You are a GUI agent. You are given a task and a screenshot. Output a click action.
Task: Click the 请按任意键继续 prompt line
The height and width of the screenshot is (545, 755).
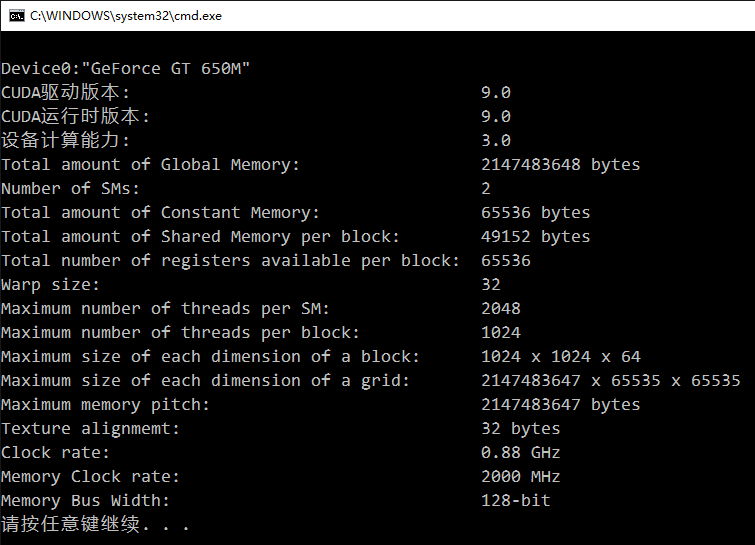tap(95, 524)
